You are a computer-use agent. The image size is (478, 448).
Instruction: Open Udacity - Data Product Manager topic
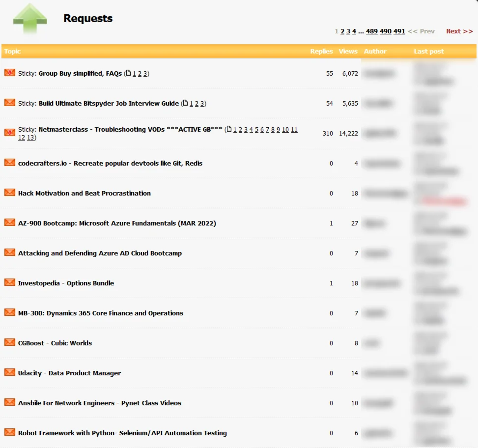[x=69, y=373]
